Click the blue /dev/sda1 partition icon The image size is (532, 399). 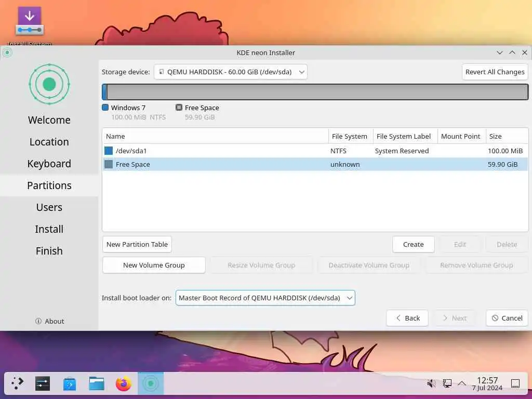[109, 151]
